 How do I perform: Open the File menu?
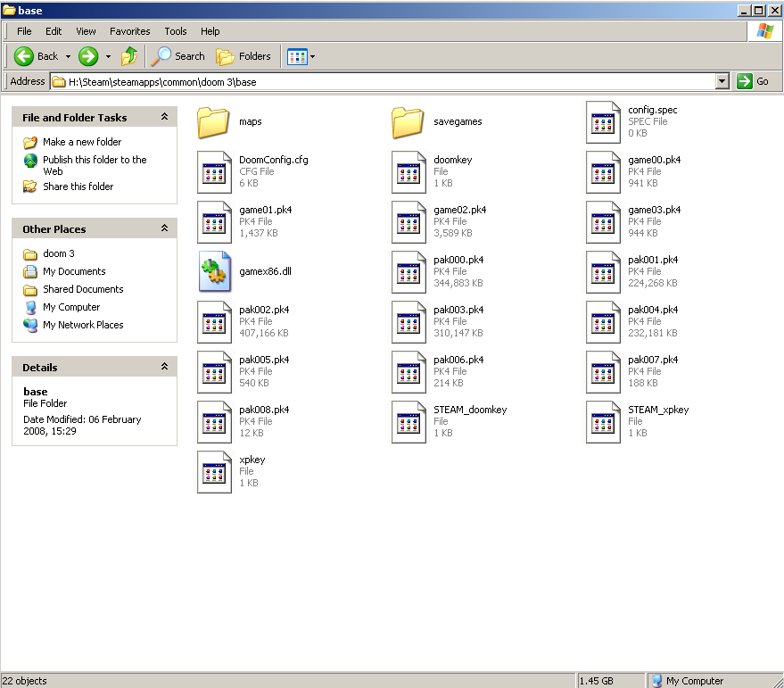coord(24,31)
